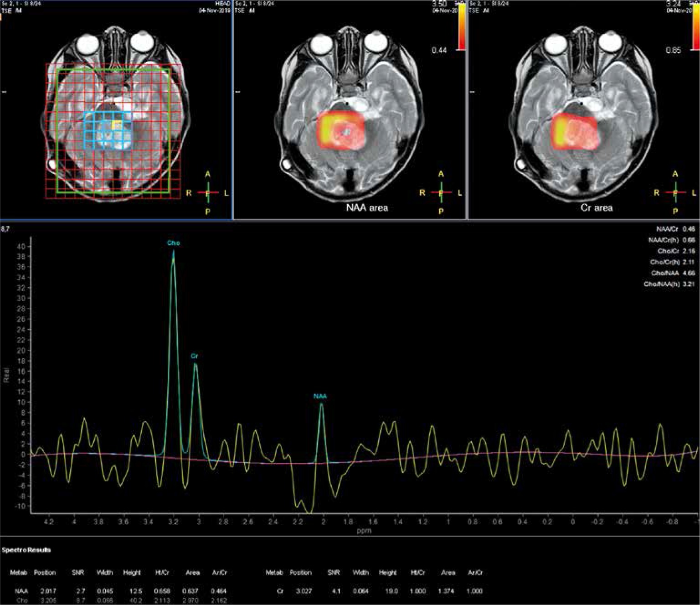700x605 pixels.
Task: Select the Cho peak label on spectrum
Action: click(173, 243)
